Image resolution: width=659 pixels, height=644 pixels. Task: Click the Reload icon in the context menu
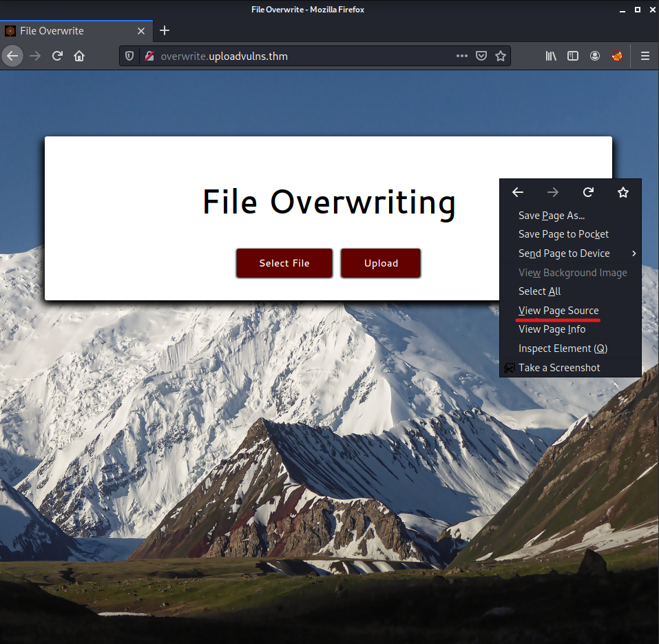tap(588, 193)
